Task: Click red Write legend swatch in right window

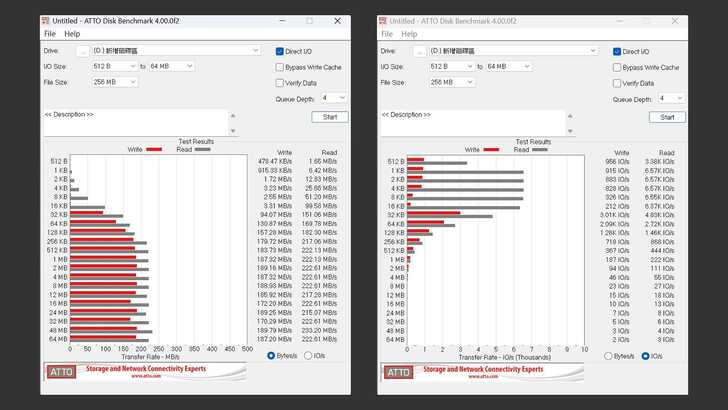Action: point(491,150)
